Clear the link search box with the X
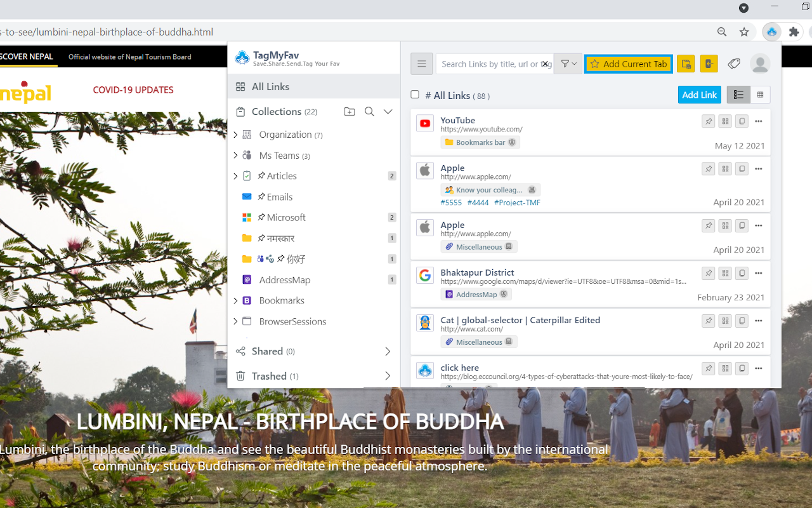This screenshot has width=812, height=508. pos(544,63)
